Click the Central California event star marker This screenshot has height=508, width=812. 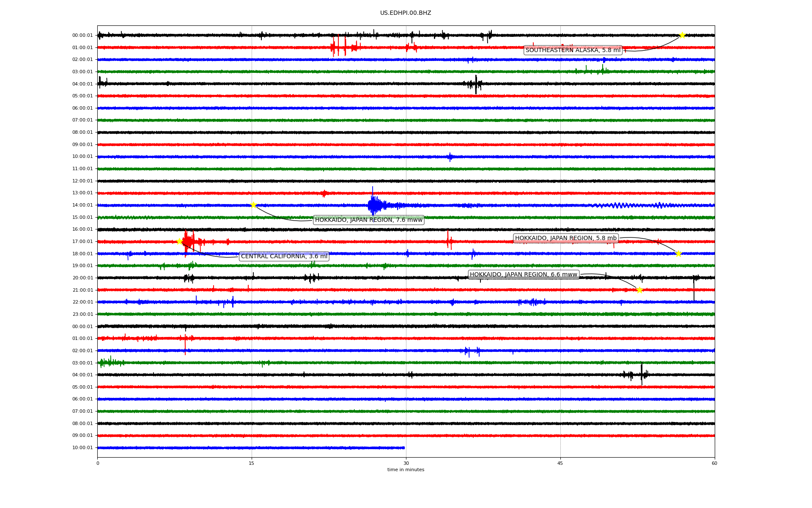point(179,242)
